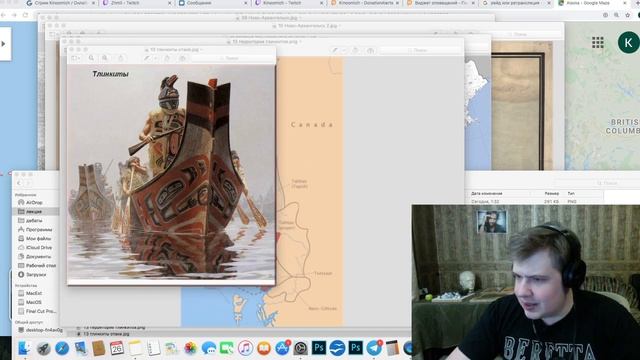Screen dimensions: 640x360
Task: Select file 13 тлинкиты атака.jpg in Finder
Action: pos(106,334)
